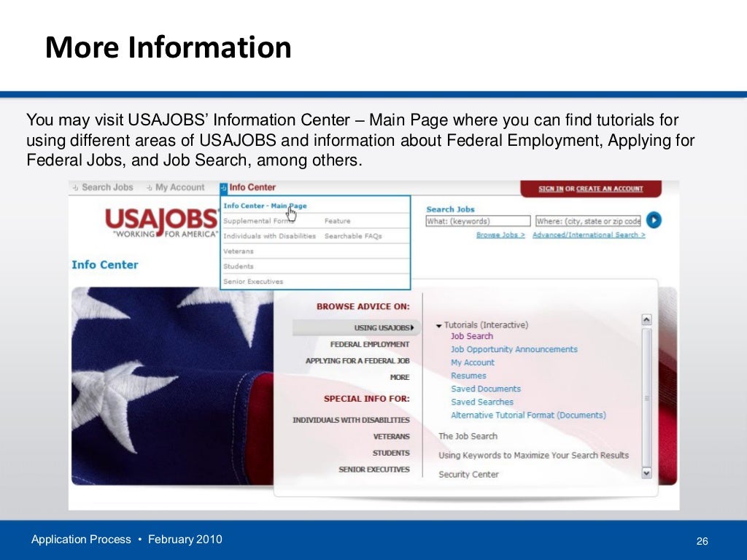This screenshot has width=747, height=560.
Task: Open the My Account tutorial link
Action: [x=473, y=362]
